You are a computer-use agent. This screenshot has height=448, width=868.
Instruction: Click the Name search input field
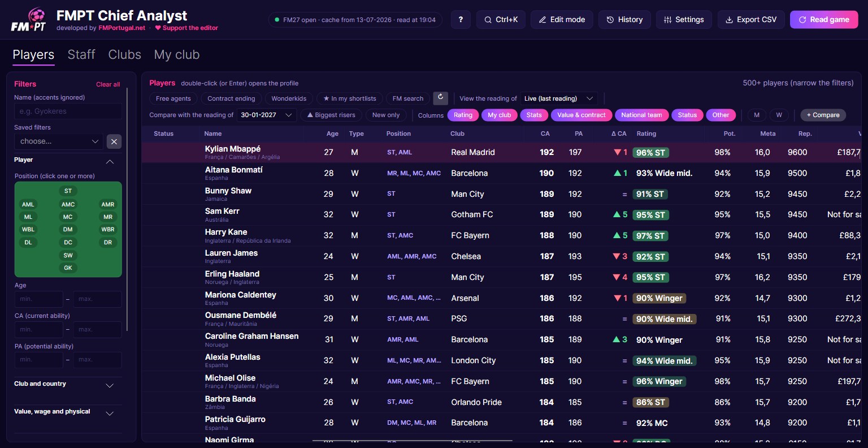click(68, 111)
